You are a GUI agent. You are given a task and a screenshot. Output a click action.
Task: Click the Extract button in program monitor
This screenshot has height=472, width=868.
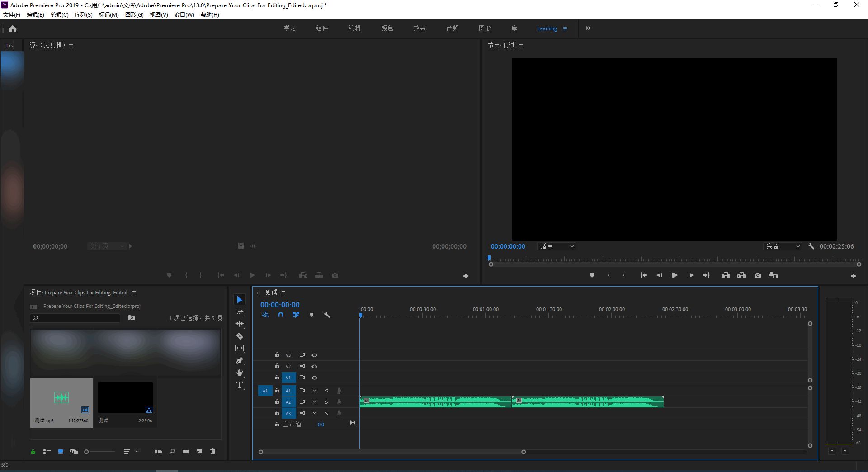(741, 275)
